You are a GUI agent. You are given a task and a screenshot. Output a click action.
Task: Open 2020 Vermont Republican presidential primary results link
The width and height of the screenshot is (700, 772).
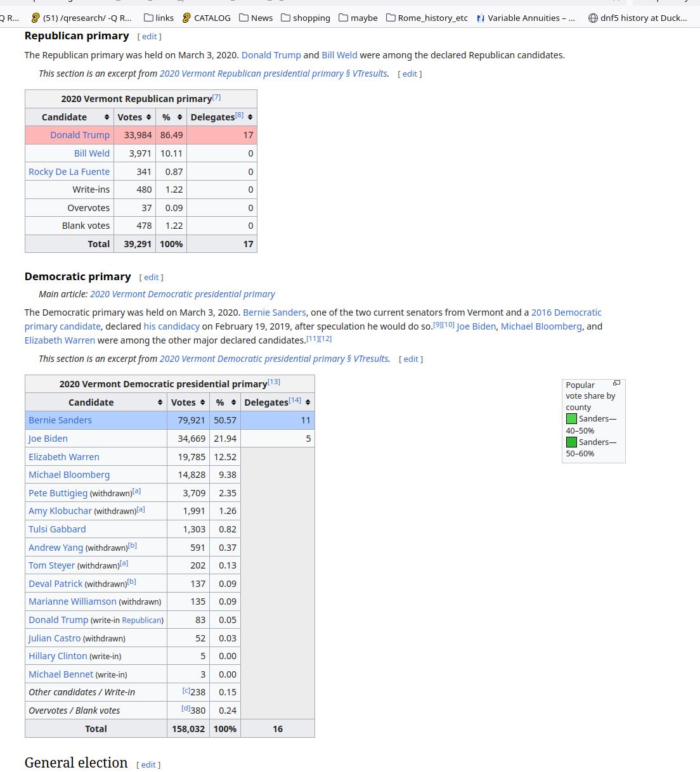pos(273,74)
